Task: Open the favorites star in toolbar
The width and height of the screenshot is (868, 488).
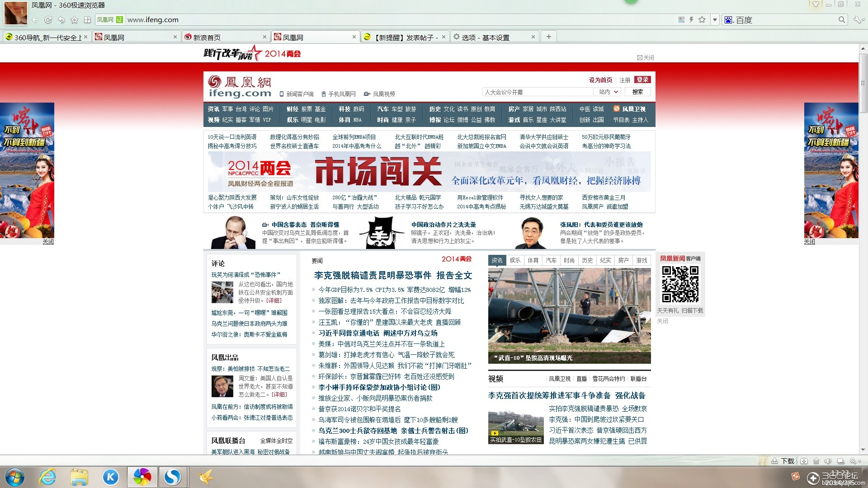Action: pos(75,20)
